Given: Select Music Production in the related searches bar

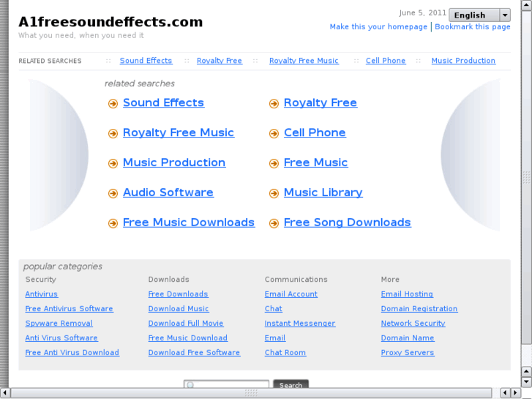Looking at the screenshot, I should point(463,61).
